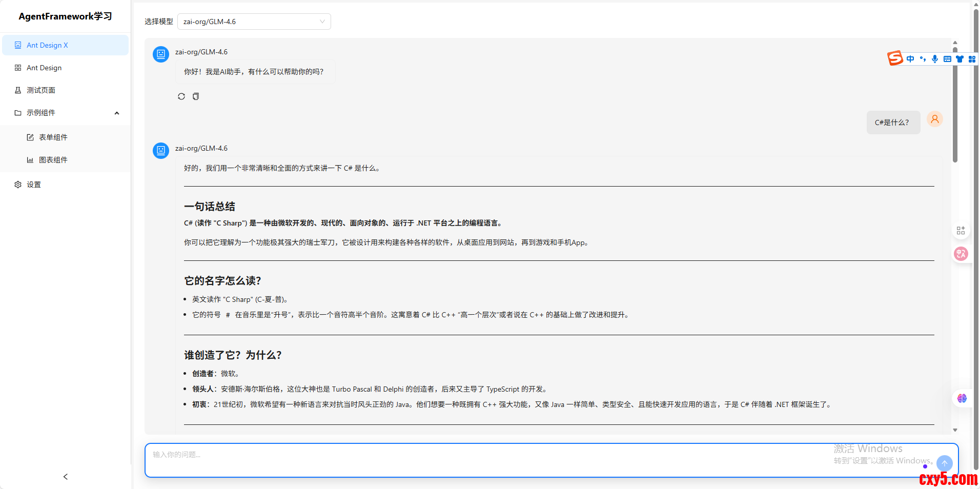Regenerate the AI greeting reply
Viewport: 980px width, 489px height.
pos(181,96)
